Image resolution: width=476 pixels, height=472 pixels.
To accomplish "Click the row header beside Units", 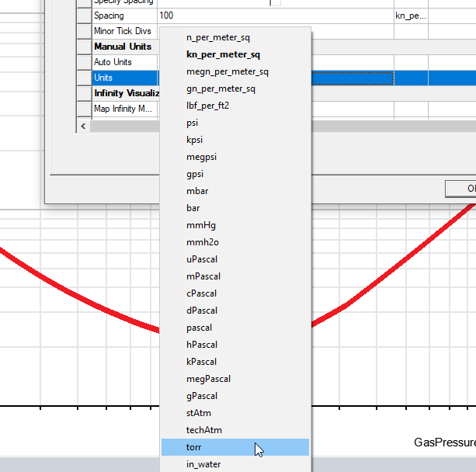I will [x=84, y=78].
